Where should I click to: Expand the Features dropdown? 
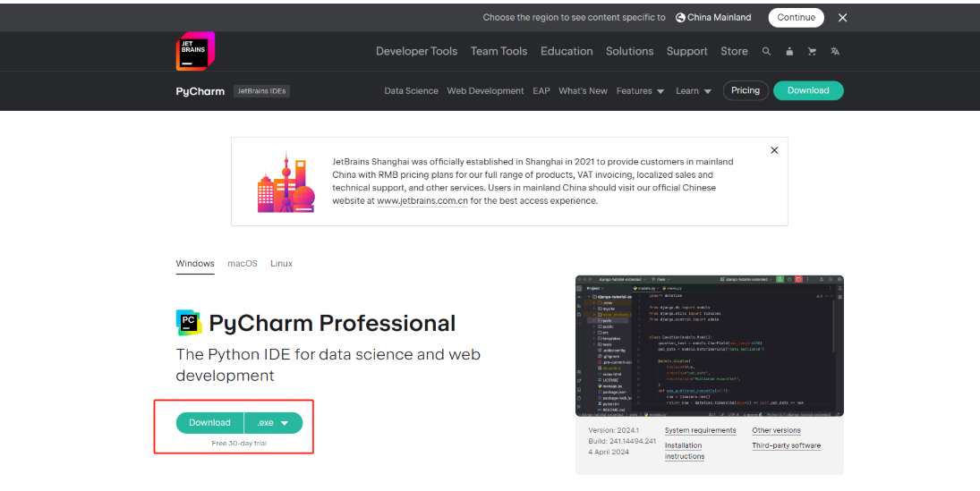coord(640,90)
